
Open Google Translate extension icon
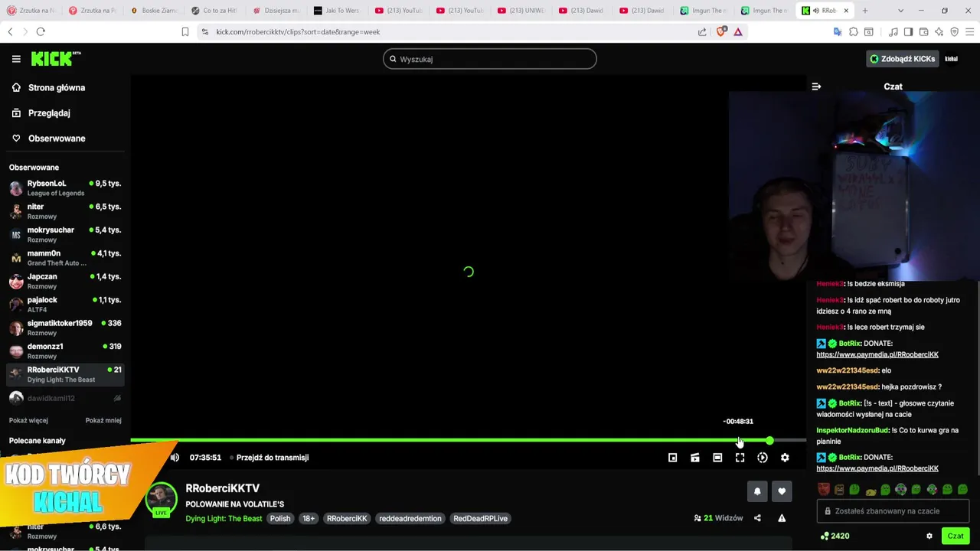[838, 31]
